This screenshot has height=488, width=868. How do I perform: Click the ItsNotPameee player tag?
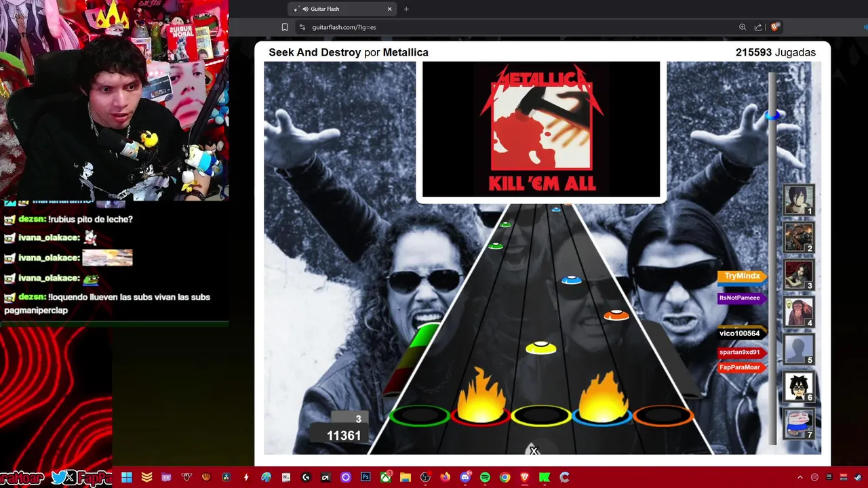click(x=742, y=298)
